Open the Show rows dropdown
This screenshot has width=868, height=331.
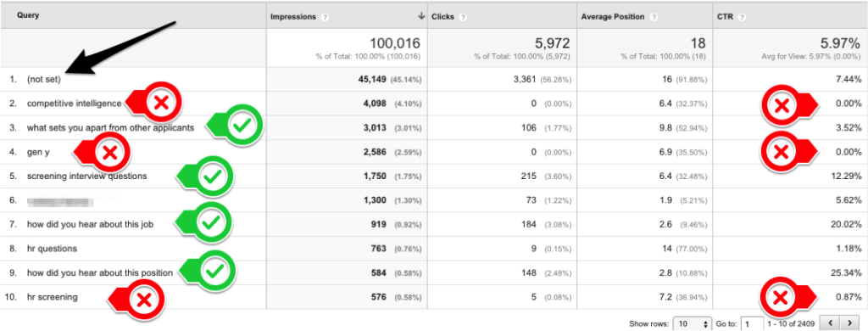click(x=692, y=323)
